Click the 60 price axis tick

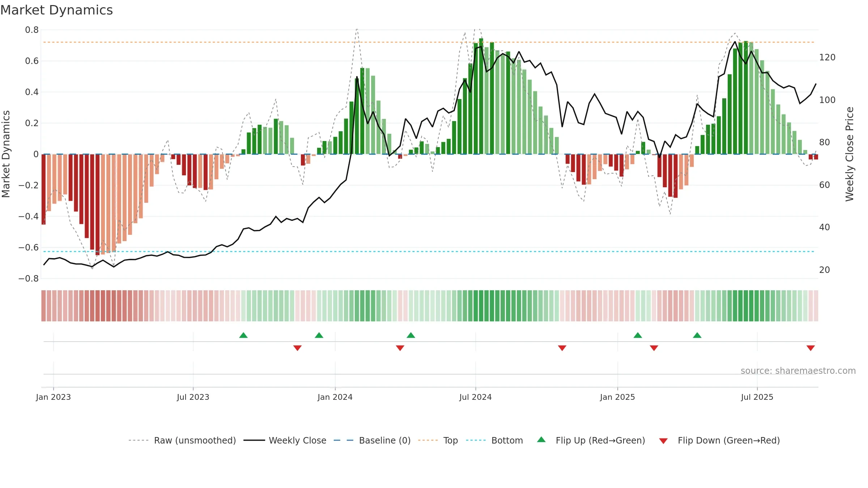825,185
